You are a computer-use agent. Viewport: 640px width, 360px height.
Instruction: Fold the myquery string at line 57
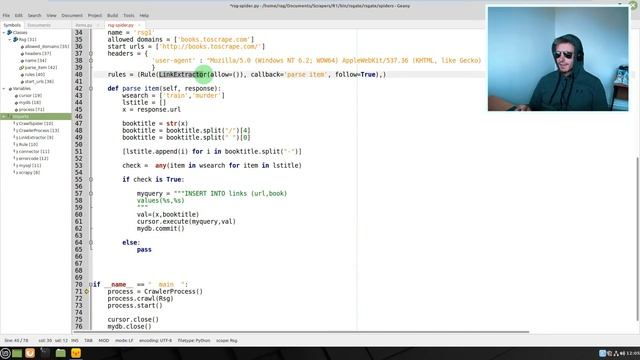[91, 193]
